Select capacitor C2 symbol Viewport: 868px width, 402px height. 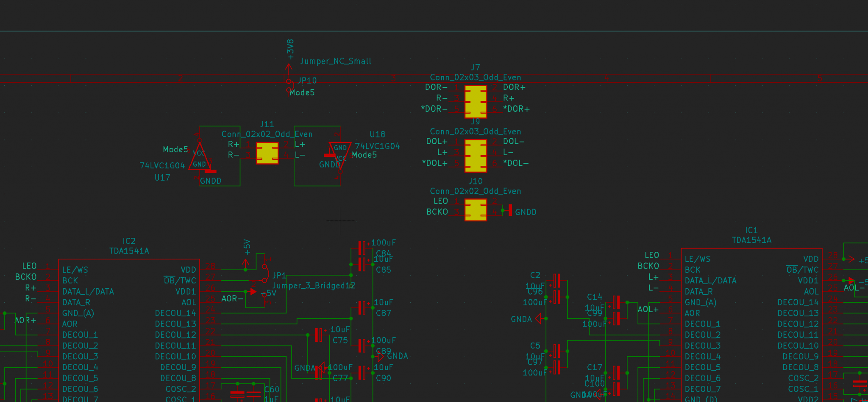[x=556, y=281]
